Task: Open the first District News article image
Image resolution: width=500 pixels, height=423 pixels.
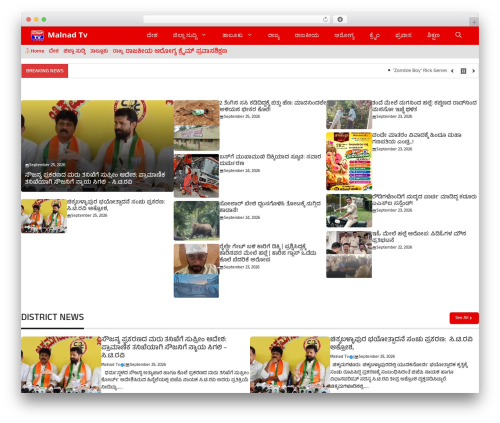Action: tap(61, 365)
